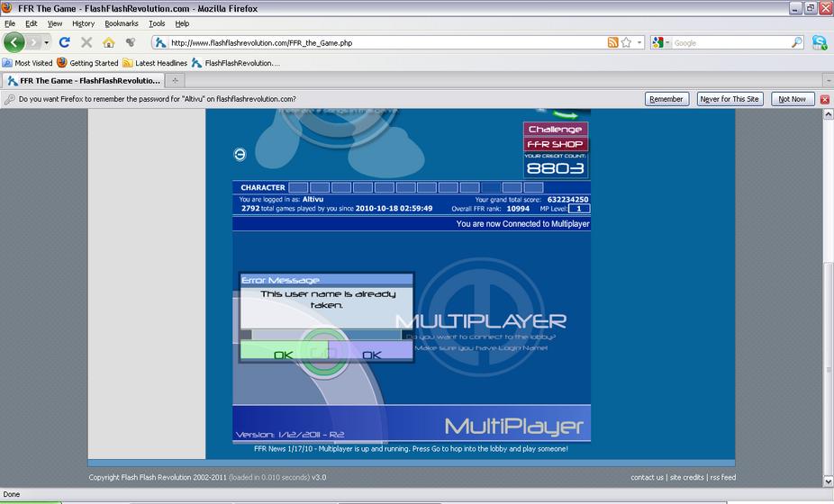This screenshot has width=834, height=504.
Task: Open the address bar history dropdown
Action: [x=639, y=42]
